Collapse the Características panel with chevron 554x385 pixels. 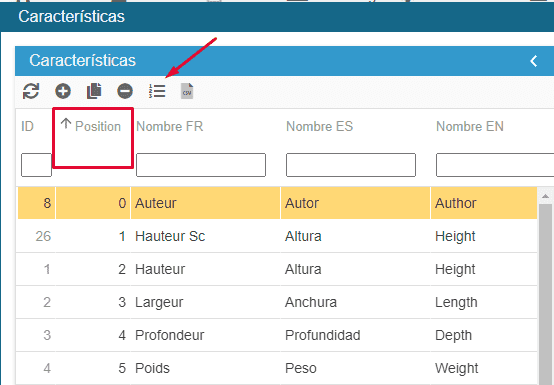pos(534,61)
